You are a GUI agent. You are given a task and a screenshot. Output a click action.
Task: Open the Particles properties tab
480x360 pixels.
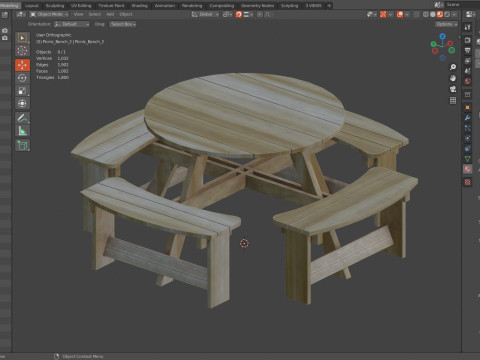pos(468,128)
